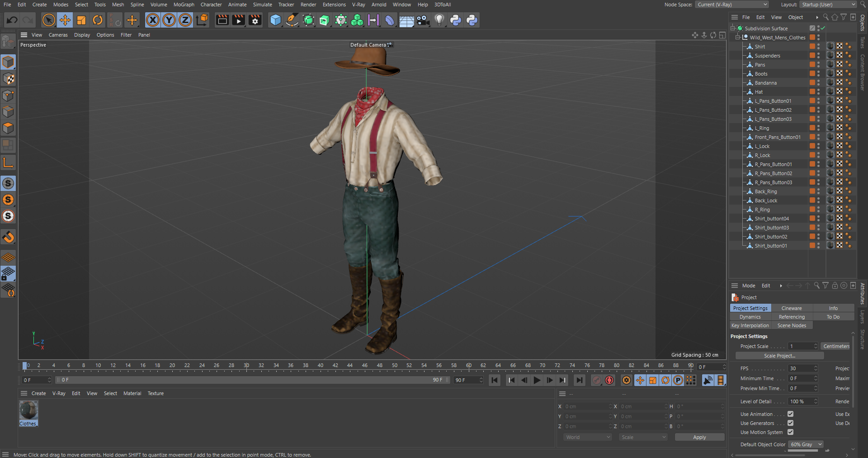Toggle Use Animation checkbox
Screen dimensions: 868x458
[790, 414]
